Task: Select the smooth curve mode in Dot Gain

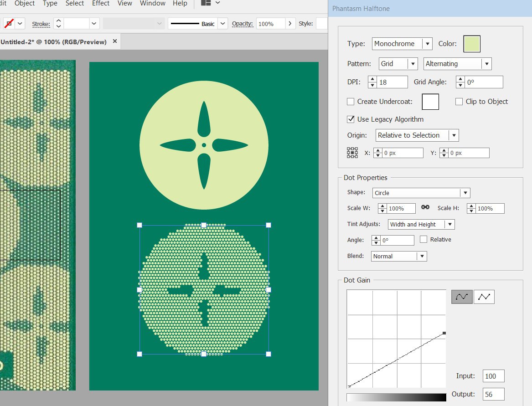Action: 461,297
